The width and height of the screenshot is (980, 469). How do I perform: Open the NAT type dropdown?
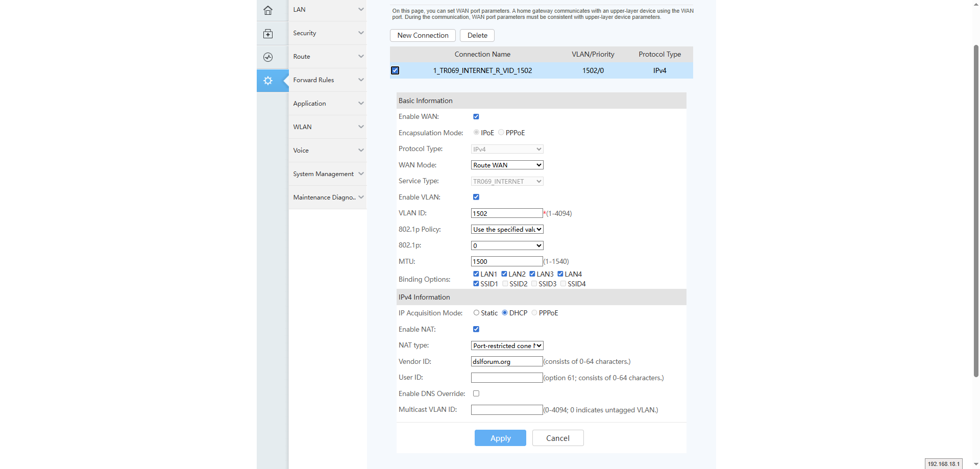coord(507,345)
